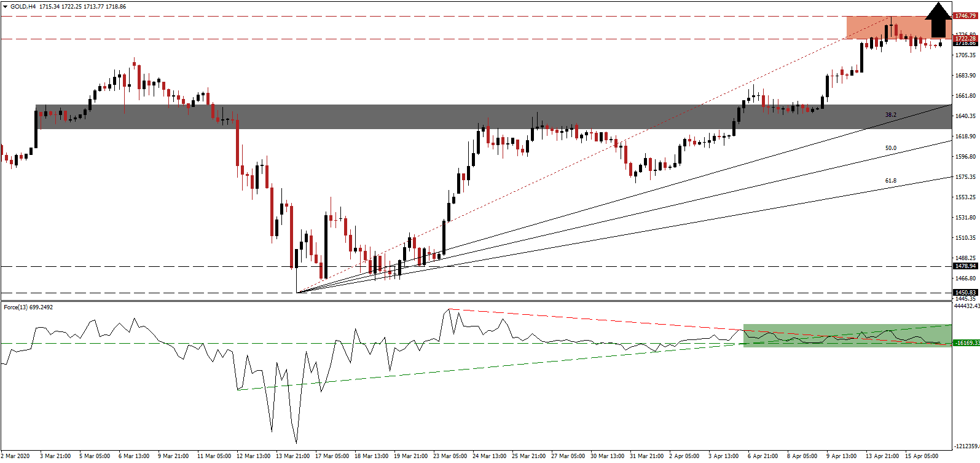Click the 27 Mar 05:00 time label

pos(568,456)
